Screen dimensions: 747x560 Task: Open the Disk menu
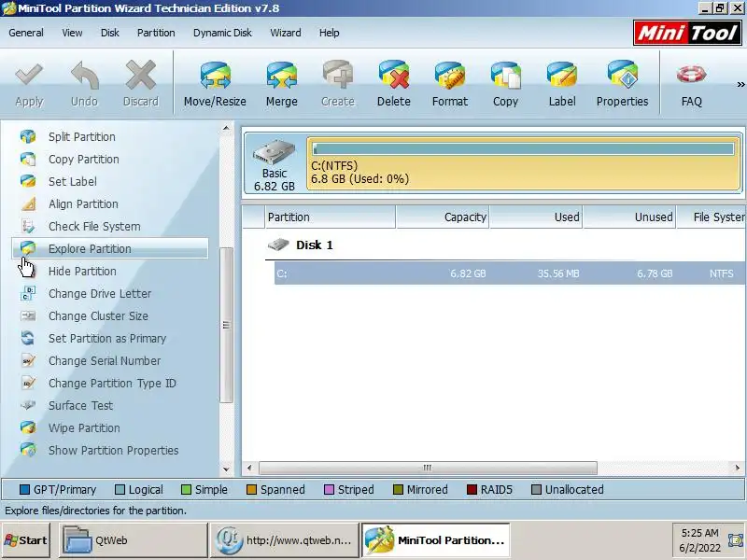109,33
